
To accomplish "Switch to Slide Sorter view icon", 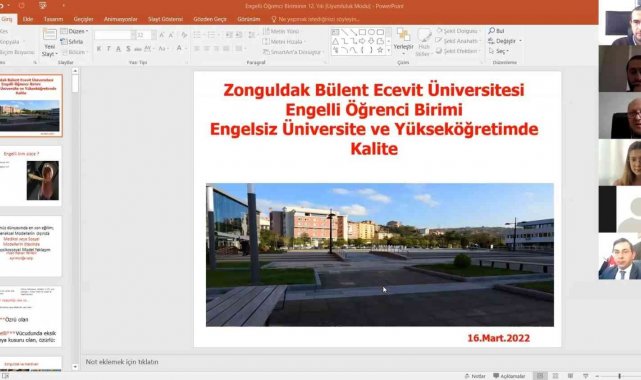I will pyautogui.click(x=555, y=376).
